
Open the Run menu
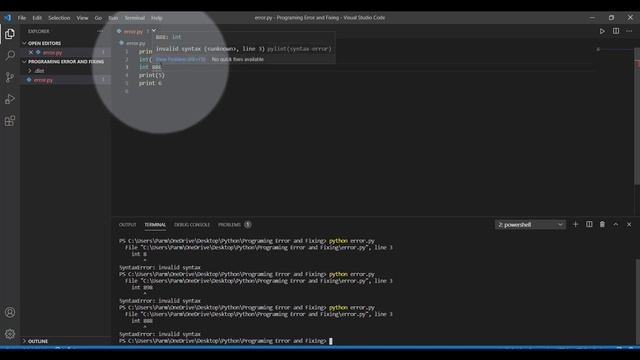[113, 18]
